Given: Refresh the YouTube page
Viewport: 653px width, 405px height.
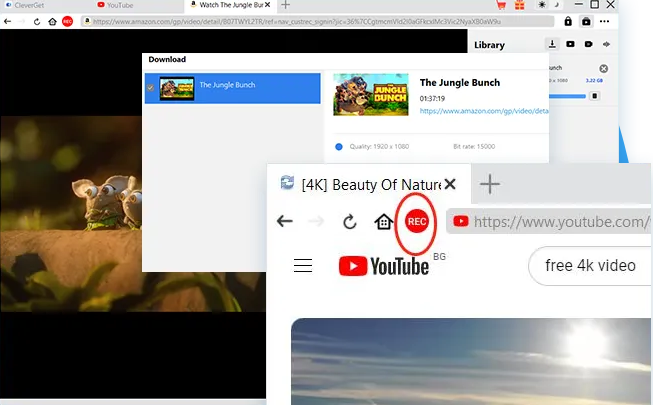Looking at the screenshot, I should coord(350,222).
